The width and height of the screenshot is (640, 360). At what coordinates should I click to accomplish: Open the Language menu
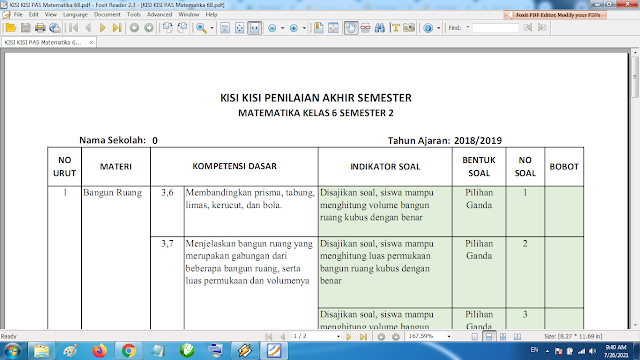click(75, 15)
